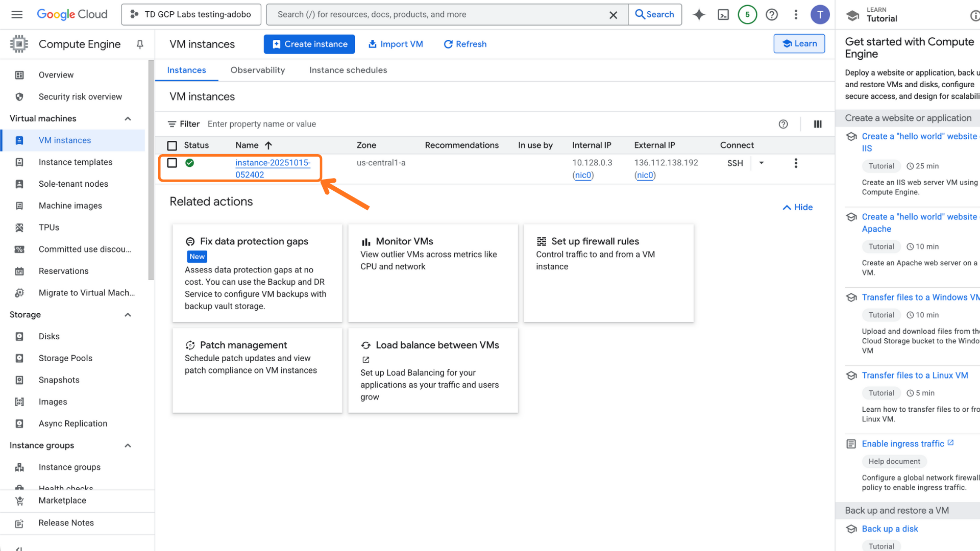Collapse the Storage sidebar section
The width and height of the screenshot is (980, 551).
pyautogui.click(x=128, y=315)
